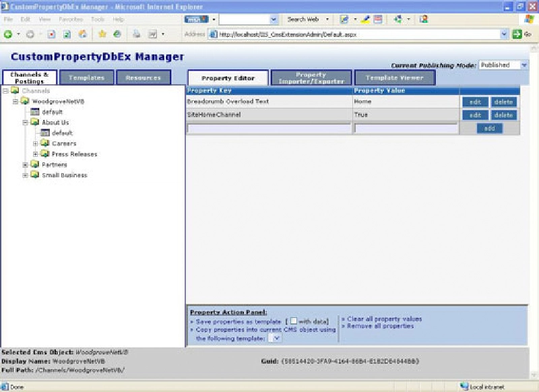Select the Property Editor tab
The height and width of the screenshot is (392, 539).
coord(228,78)
